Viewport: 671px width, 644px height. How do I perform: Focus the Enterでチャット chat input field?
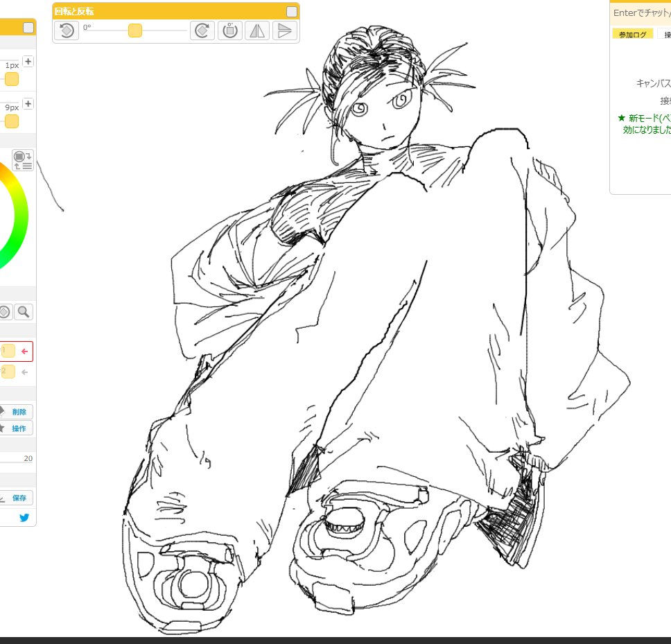click(640, 13)
